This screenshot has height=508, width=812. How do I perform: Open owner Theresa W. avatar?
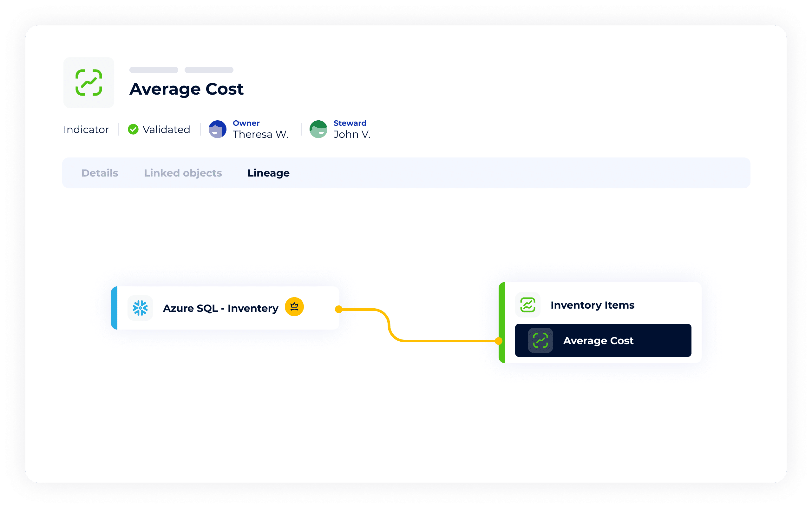(217, 129)
